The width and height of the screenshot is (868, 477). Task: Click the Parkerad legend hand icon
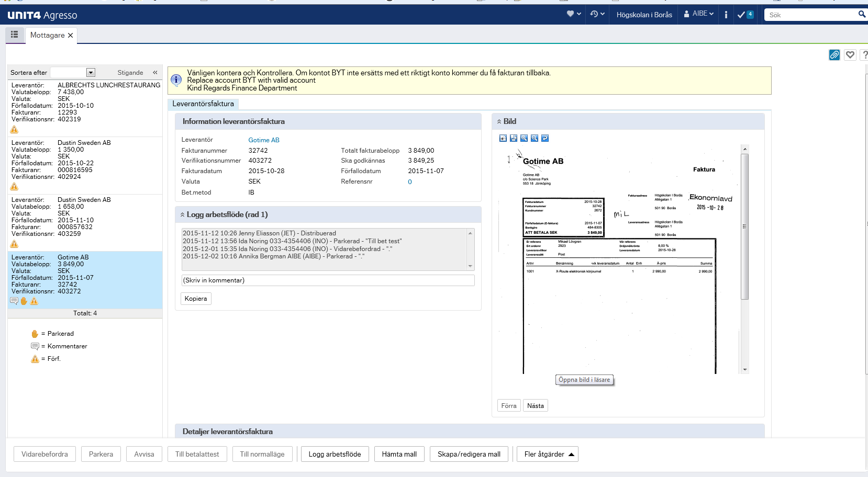pyautogui.click(x=35, y=334)
